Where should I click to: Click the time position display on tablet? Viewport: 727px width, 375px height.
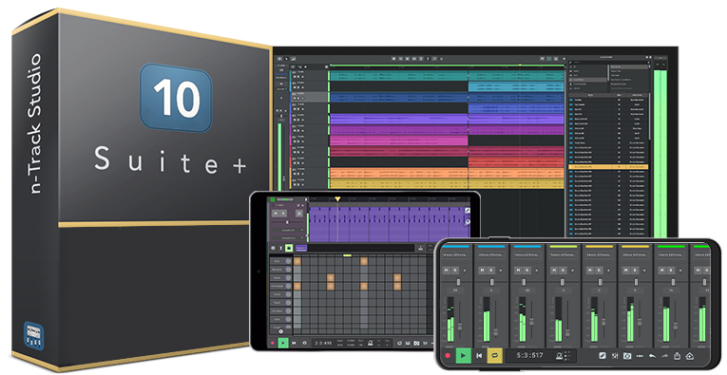tap(324, 343)
